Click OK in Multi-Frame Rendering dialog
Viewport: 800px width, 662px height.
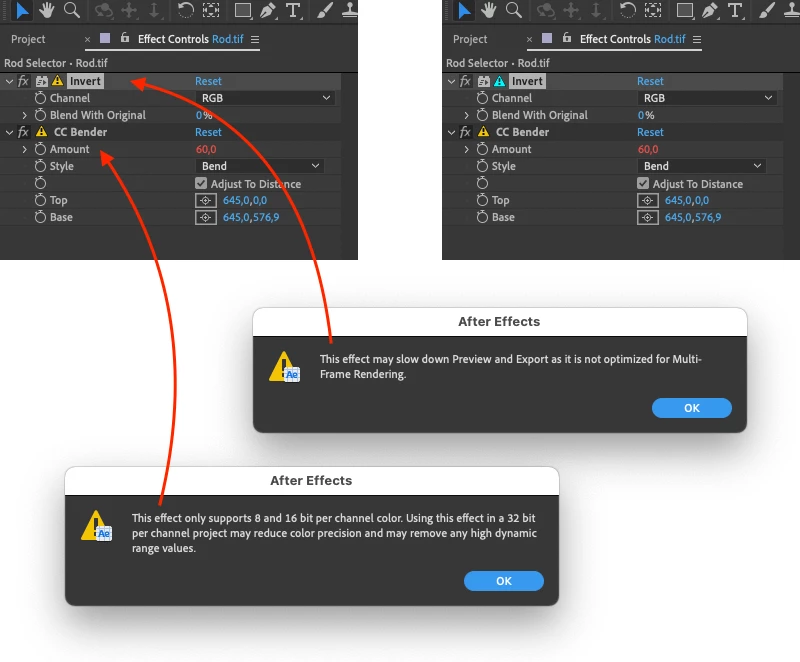[691, 408]
